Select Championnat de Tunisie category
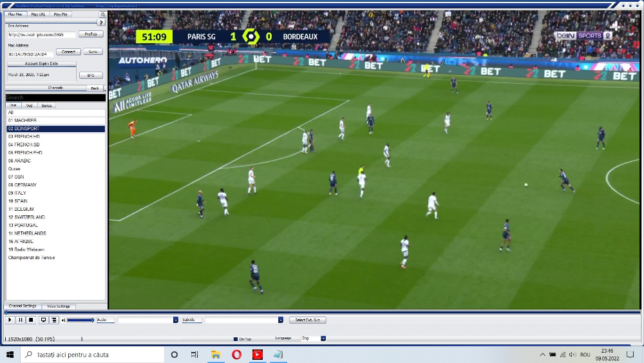 tap(55, 258)
